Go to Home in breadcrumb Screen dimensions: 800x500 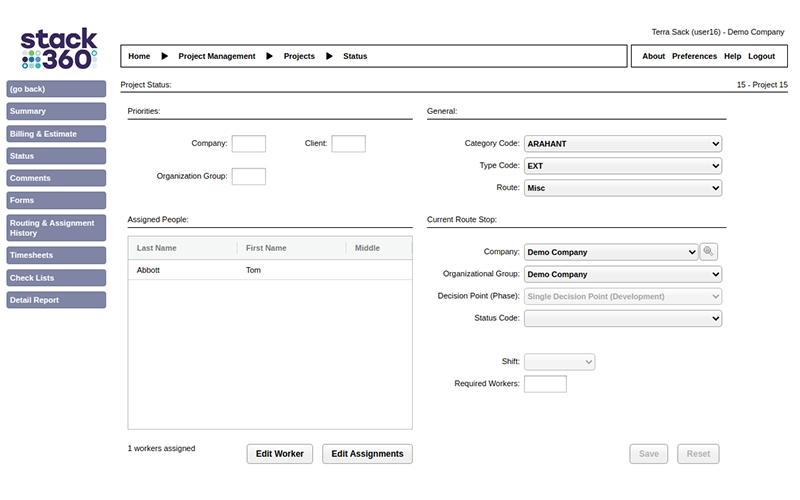[139, 56]
